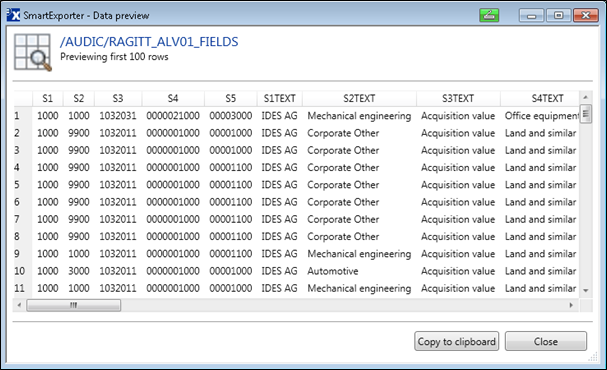Maximize the Data preview window

pos(558,15)
